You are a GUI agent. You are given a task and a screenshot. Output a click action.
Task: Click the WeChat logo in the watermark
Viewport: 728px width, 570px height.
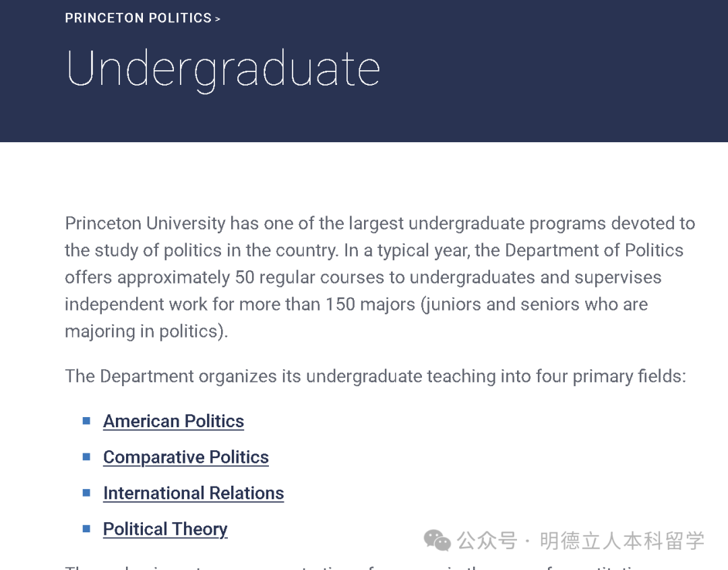437,540
